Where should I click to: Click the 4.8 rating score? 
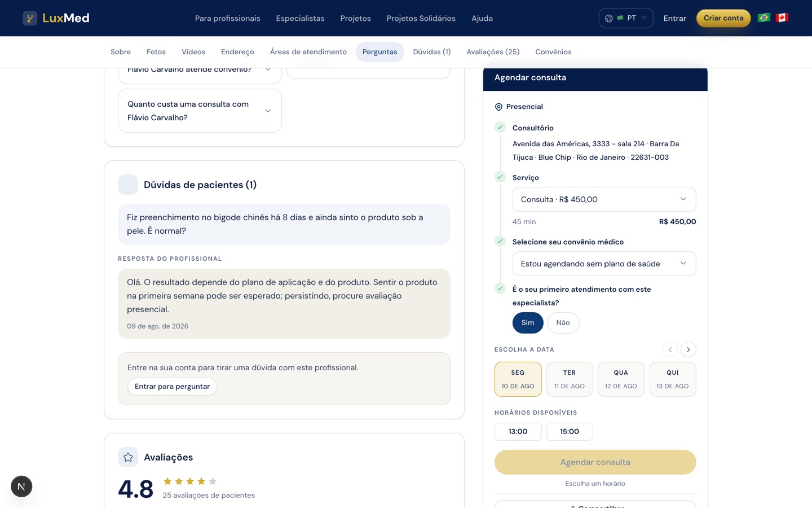click(x=135, y=489)
